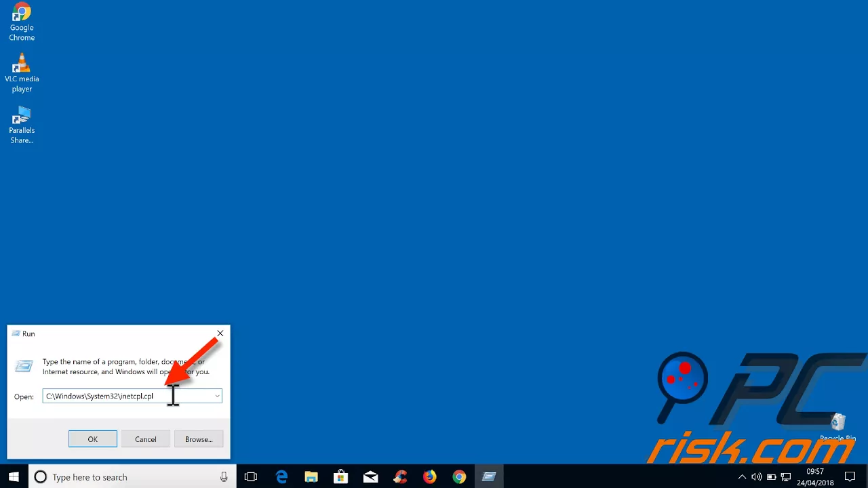Open the volume control in system tray

click(x=757, y=477)
